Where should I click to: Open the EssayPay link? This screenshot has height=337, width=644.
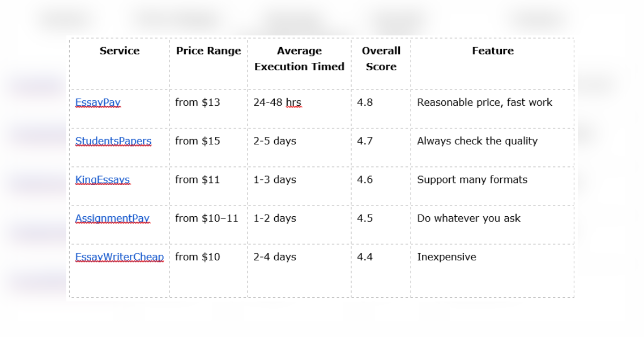(98, 102)
